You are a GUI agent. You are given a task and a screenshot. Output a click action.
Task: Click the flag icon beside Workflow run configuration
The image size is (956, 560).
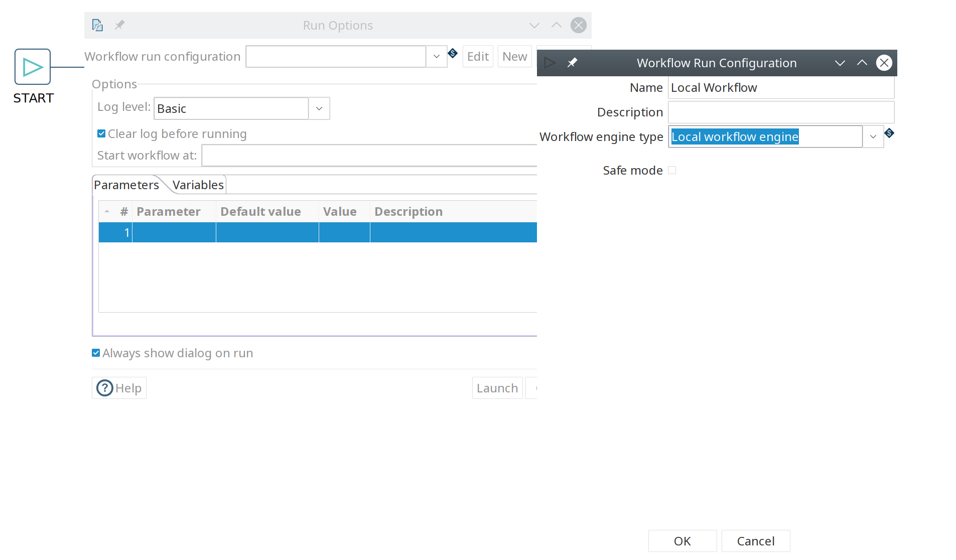[x=452, y=53]
